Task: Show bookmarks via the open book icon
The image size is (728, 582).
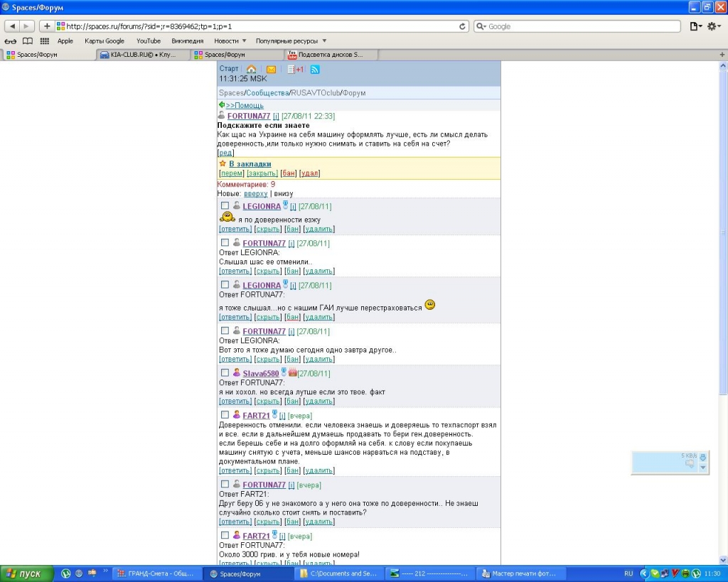Action: (x=28, y=41)
